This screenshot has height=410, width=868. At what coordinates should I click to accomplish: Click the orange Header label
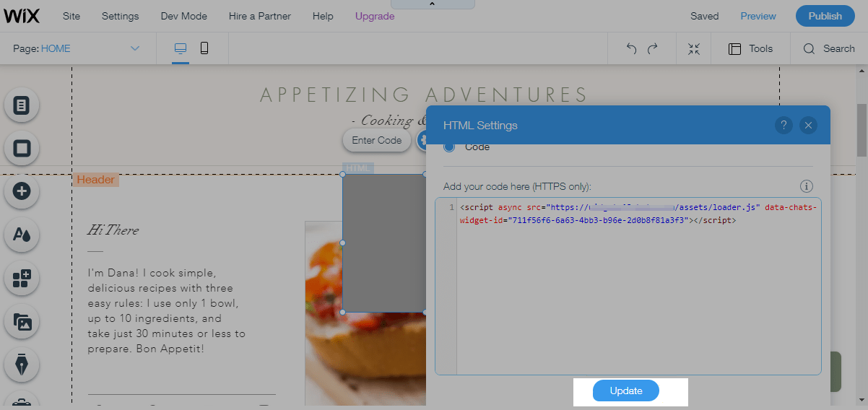point(96,180)
